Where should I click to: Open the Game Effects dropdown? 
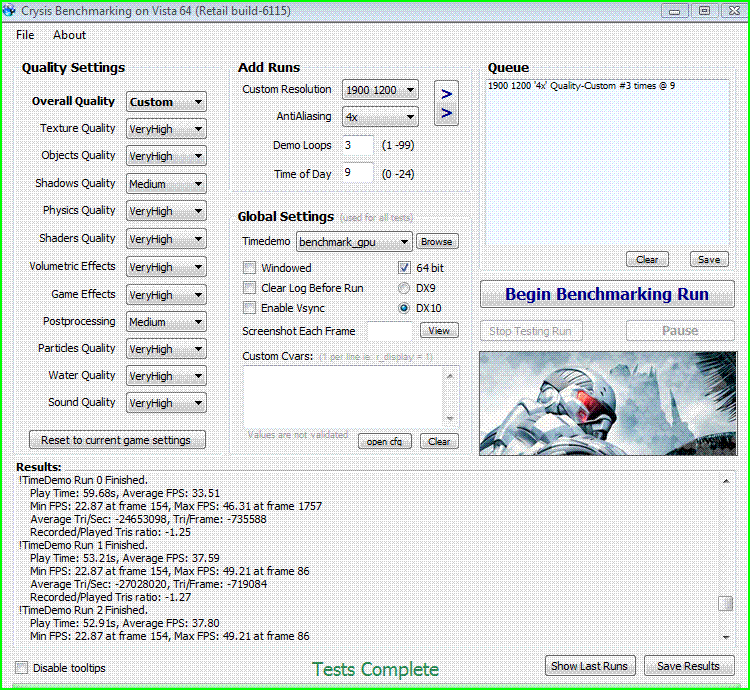[166, 295]
